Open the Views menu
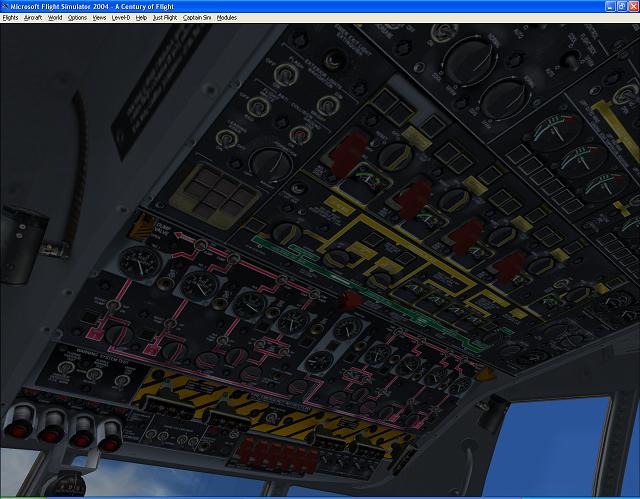The image size is (640, 499). pos(99,18)
